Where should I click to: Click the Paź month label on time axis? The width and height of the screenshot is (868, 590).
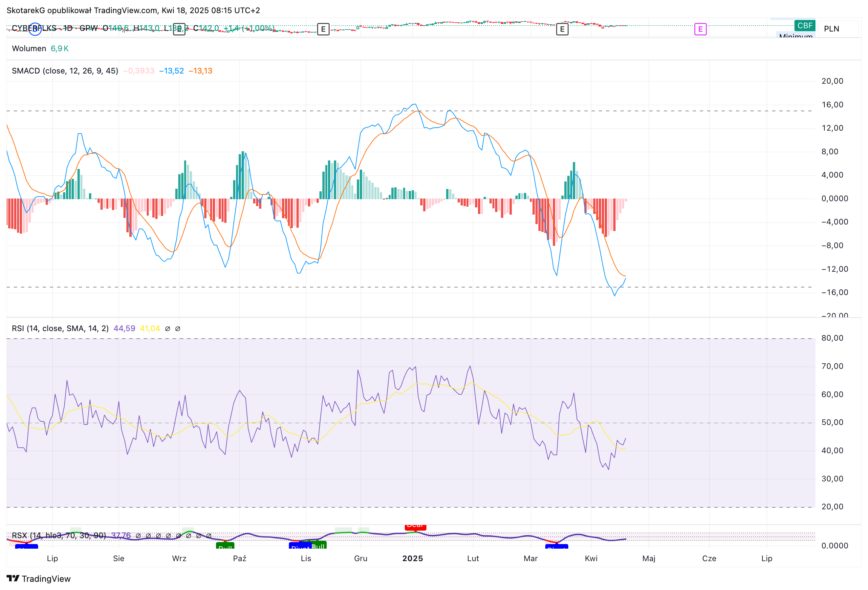click(240, 558)
